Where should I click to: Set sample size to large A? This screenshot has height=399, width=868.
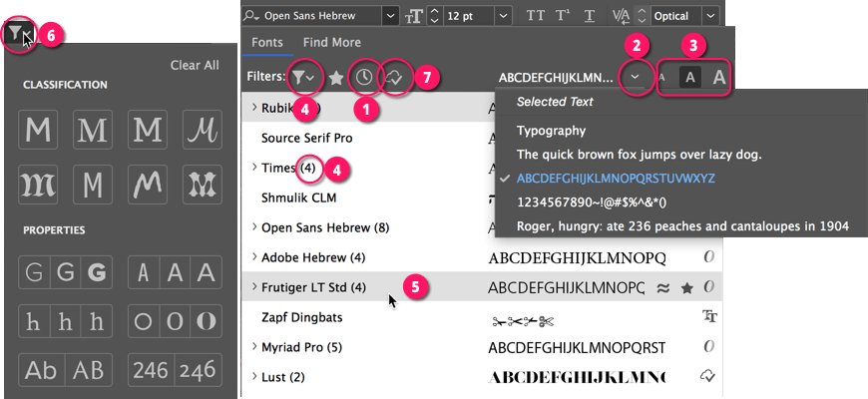pyautogui.click(x=718, y=78)
